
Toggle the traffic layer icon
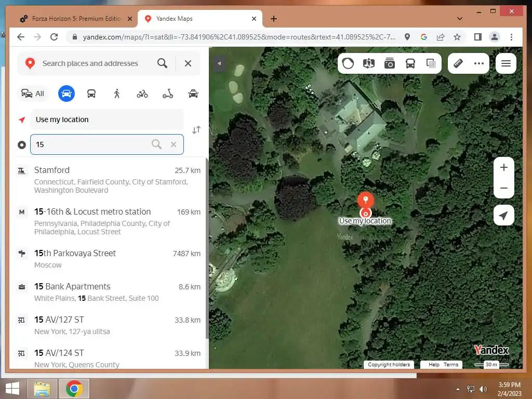click(x=348, y=63)
